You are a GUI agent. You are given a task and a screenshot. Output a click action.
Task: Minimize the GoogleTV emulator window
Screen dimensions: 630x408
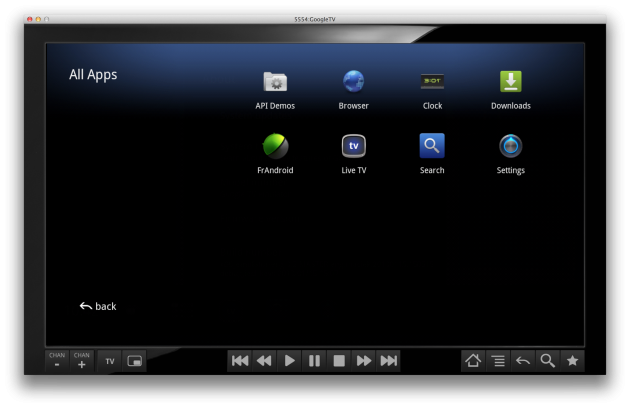pos(38,19)
